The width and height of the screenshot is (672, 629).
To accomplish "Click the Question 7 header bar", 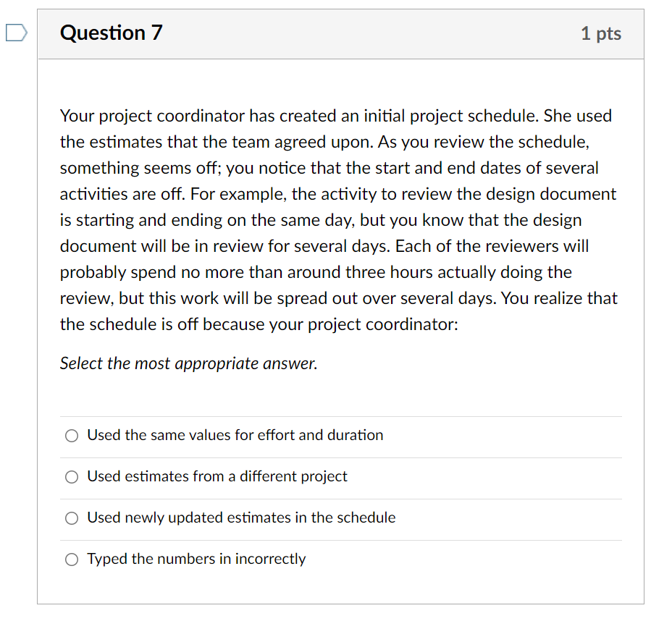I will tap(340, 33).
